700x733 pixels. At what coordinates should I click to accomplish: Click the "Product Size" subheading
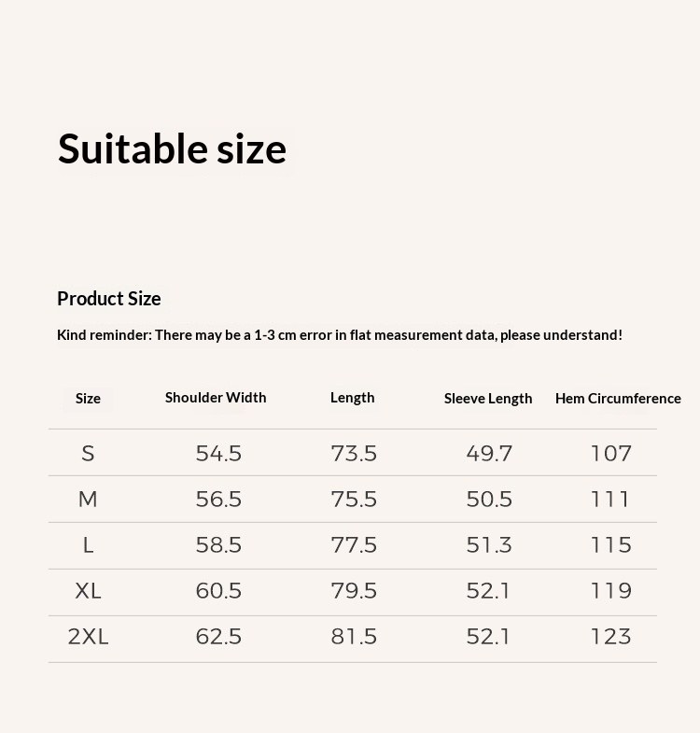coord(109,299)
